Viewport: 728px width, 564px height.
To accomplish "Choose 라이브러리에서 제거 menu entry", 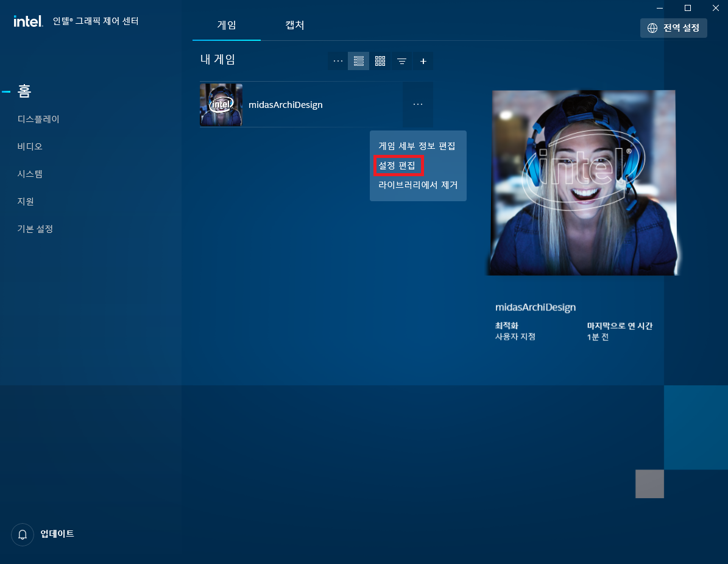I will 418,185.
